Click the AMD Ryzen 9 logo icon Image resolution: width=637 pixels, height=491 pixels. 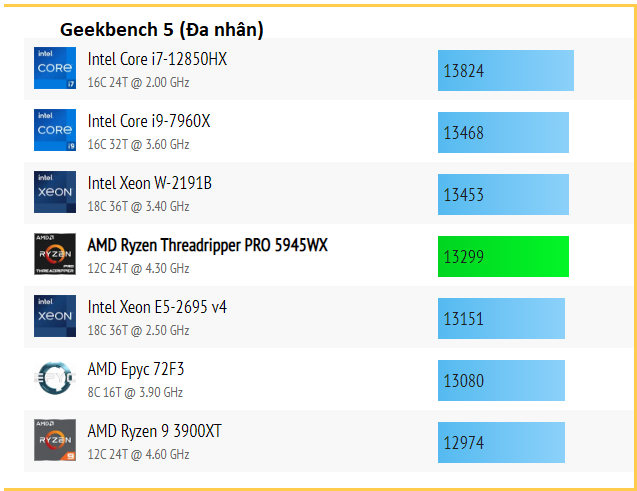click(55, 440)
